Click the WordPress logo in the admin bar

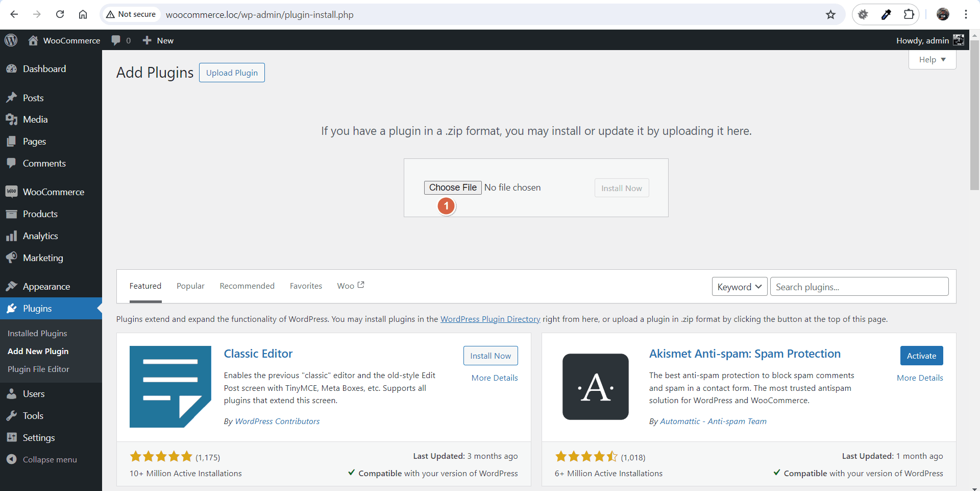(11, 40)
